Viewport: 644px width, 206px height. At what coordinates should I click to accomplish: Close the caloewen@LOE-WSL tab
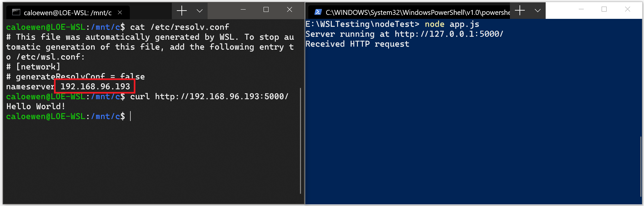(x=120, y=12)
